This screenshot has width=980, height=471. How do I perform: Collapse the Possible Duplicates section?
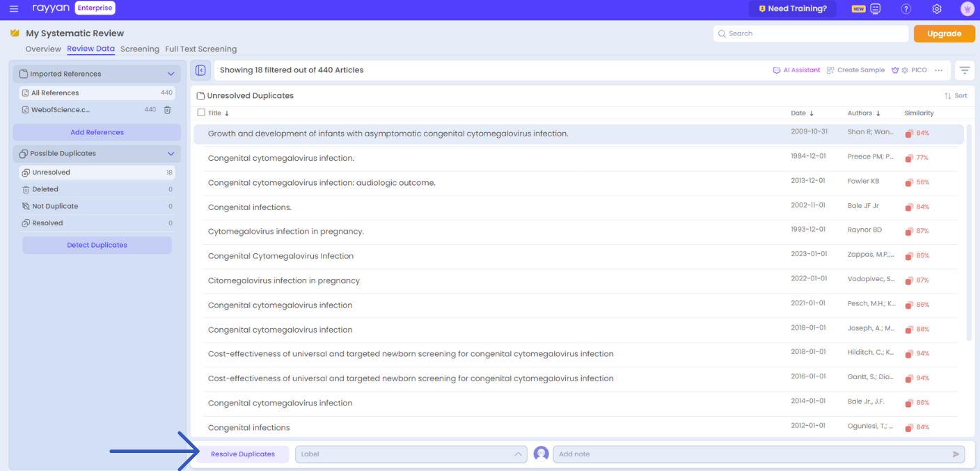171,154
